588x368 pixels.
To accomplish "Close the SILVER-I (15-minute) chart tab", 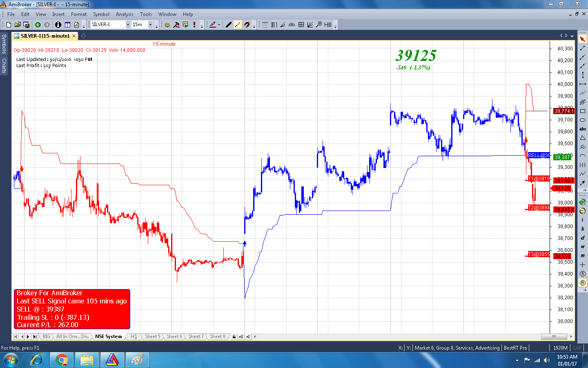I will 74,36.
